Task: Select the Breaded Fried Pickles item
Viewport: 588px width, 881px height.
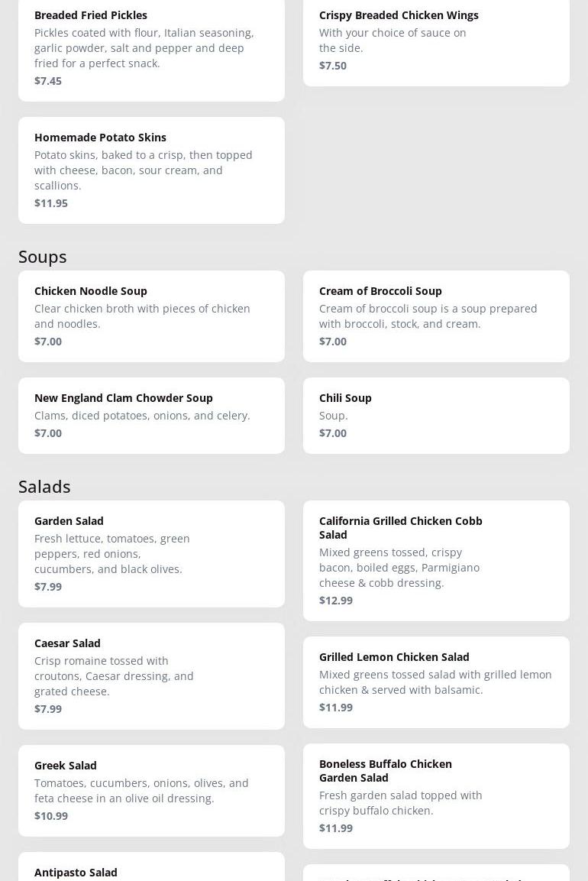Action: pos(151,47)
